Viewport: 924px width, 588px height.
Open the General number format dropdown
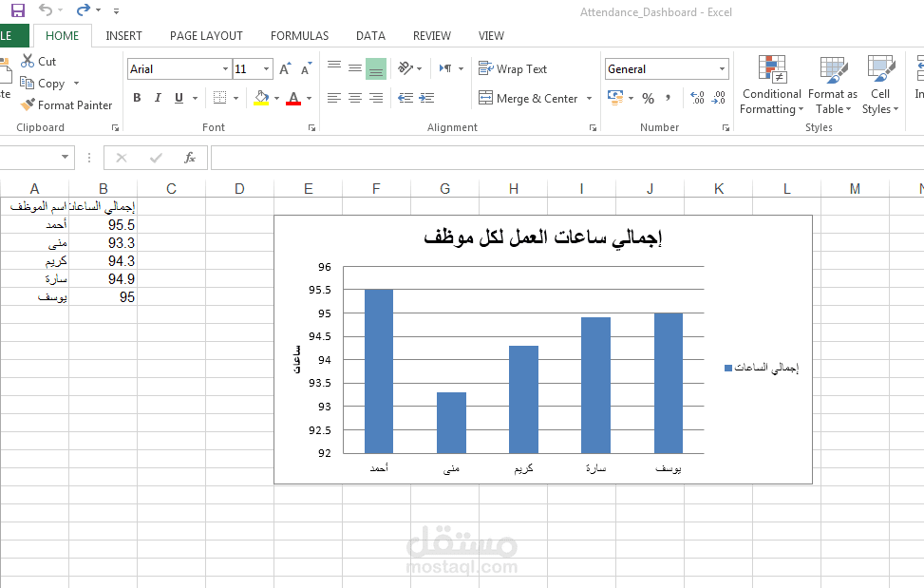tap(722, 69)
